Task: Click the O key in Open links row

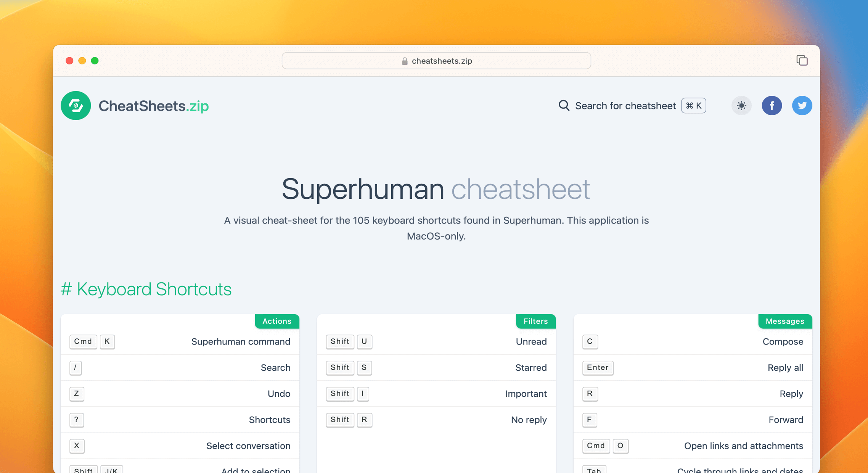Action: tap(620, 446)
